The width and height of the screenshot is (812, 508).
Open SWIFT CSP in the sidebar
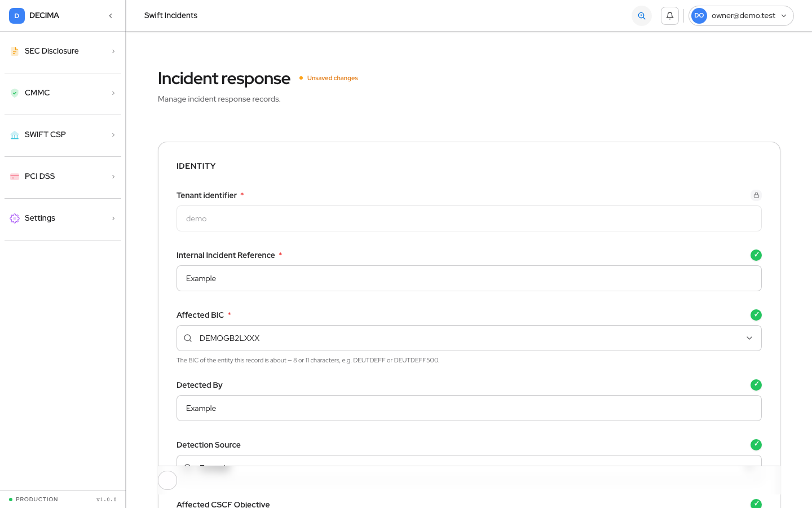coord(63,135)
